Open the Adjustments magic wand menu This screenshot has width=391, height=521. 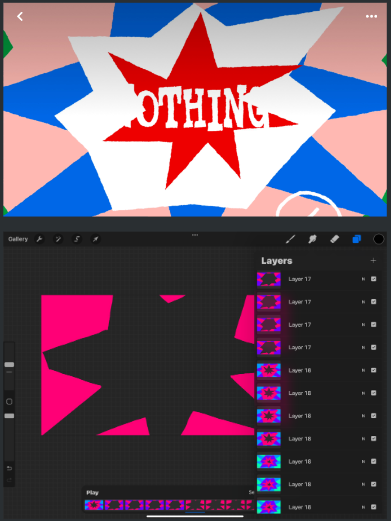(x=58, y=239)
